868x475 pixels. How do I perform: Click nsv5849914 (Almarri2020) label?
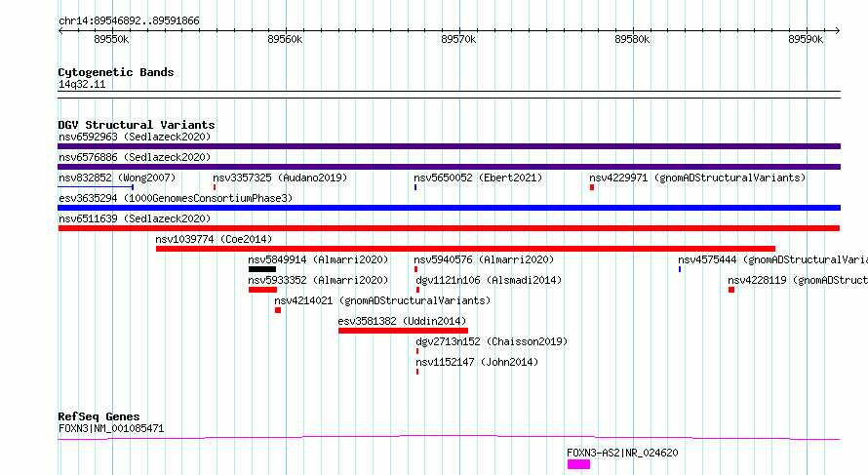pos(318,259)
